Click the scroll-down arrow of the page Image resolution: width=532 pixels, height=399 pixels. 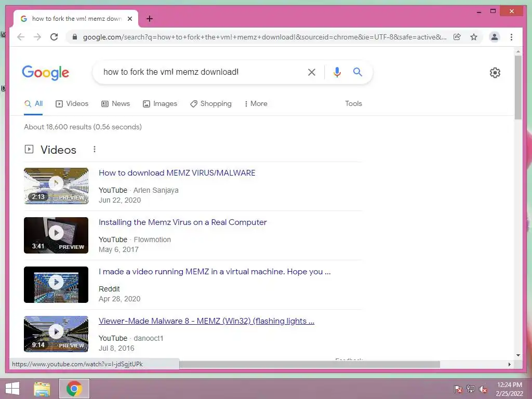(x=518, y=355)
